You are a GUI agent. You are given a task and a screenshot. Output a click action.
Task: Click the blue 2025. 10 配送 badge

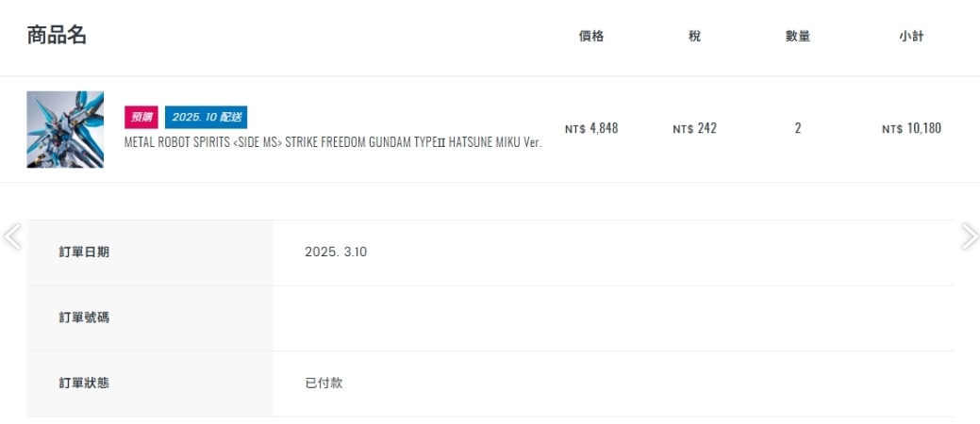[206, 117]
